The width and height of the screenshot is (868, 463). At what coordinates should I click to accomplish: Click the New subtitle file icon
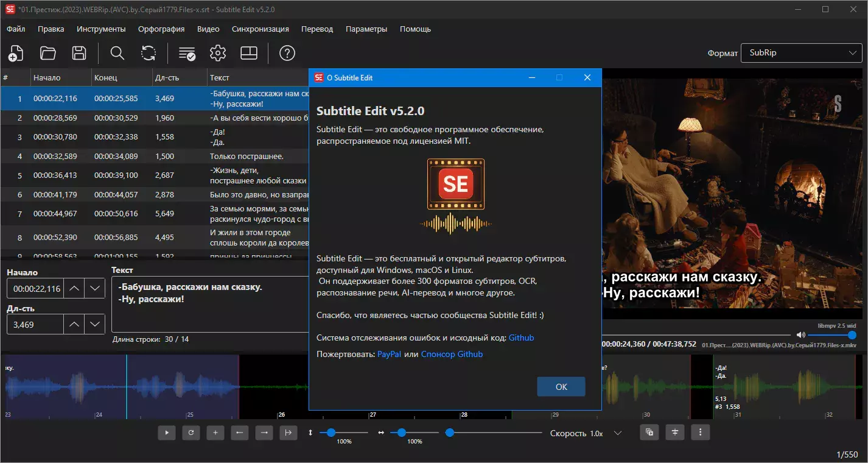pyautogui.click(x=16, y=53)
